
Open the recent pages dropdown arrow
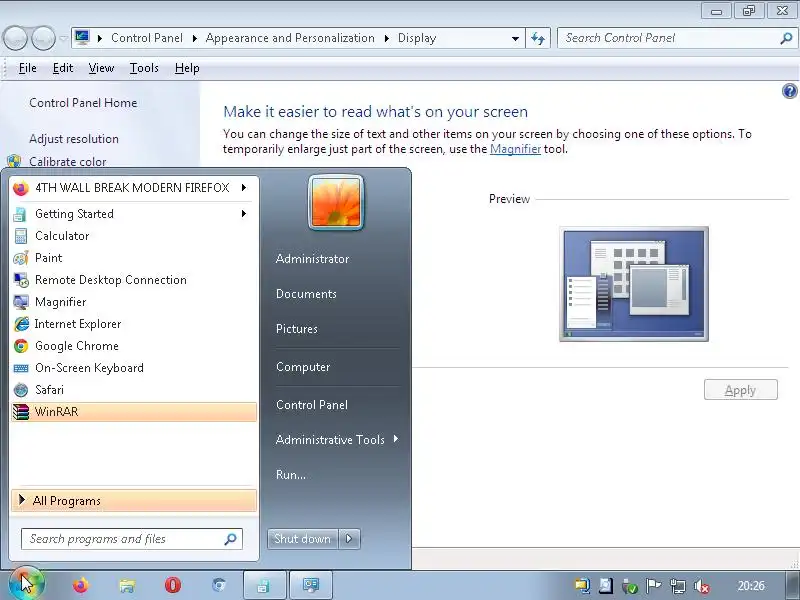63,38
